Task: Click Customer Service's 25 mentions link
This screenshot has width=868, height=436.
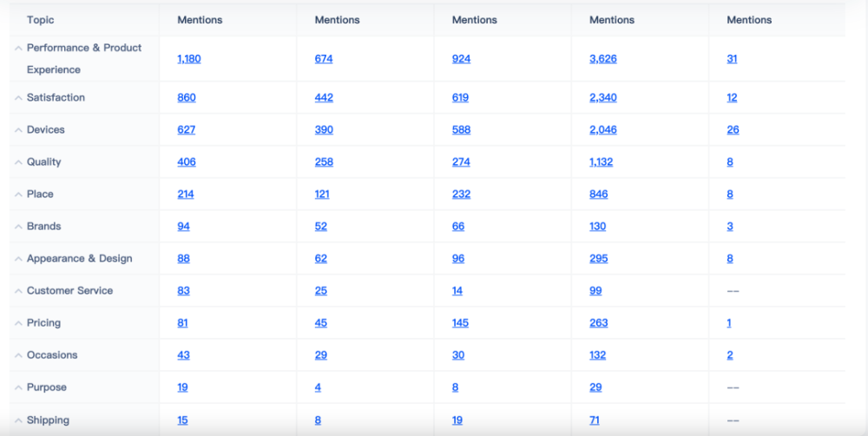Action: pyautogui.click(x=320, y=290)
